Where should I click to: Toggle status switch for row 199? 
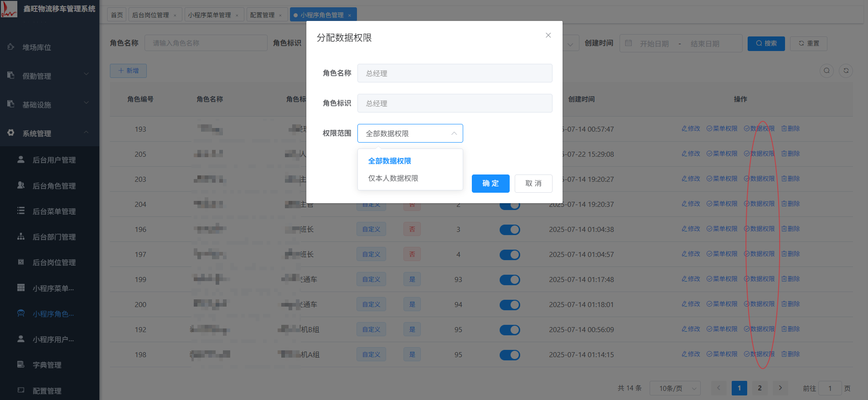pos(510,280)
